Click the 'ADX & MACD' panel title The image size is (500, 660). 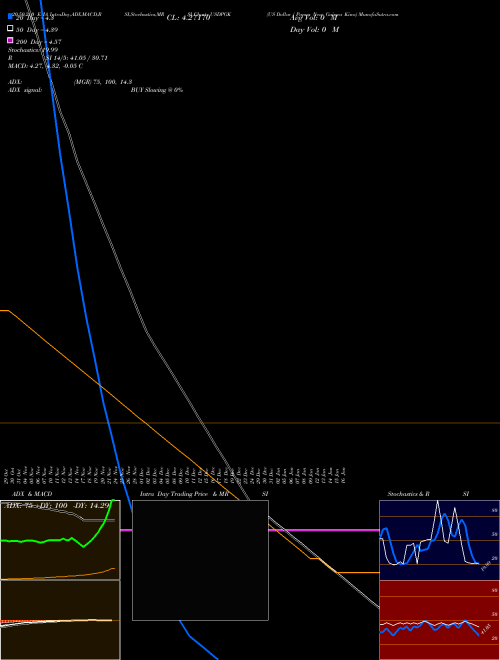coord(32,494)
